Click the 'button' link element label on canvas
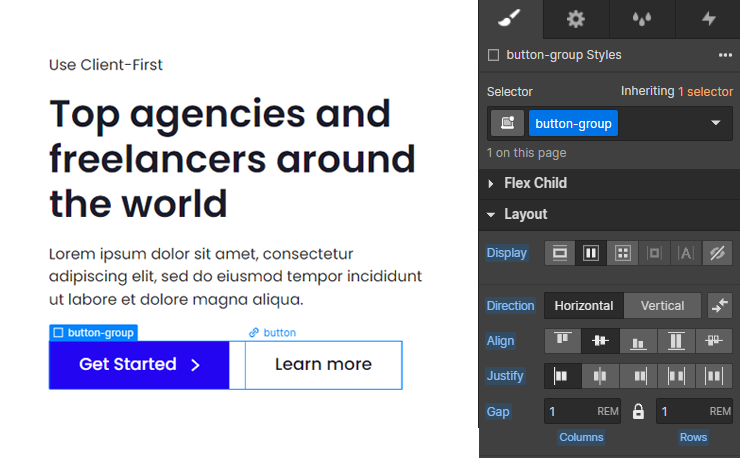 (272, 333)
